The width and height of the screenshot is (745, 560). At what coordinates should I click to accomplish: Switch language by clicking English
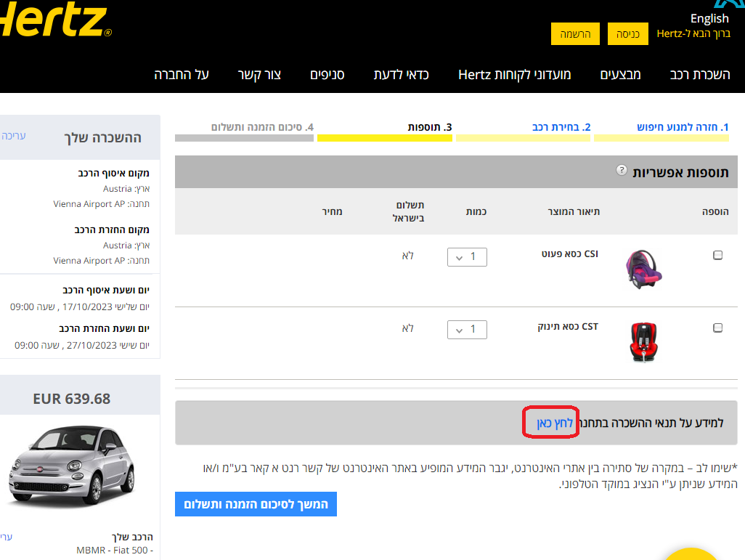coord(709,18)
